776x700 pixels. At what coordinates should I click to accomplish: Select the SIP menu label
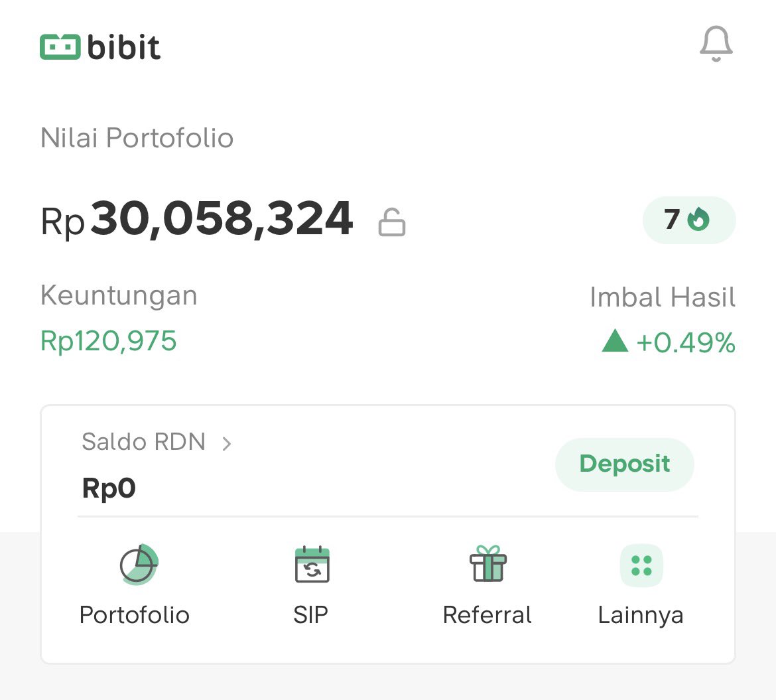pos(311,615)
